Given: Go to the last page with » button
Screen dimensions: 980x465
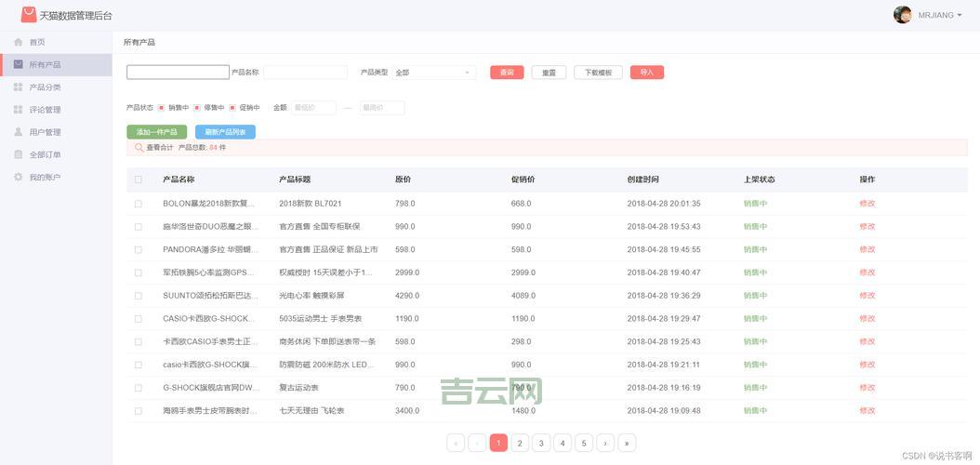Looking at the screenshot, I should point(627,443).
